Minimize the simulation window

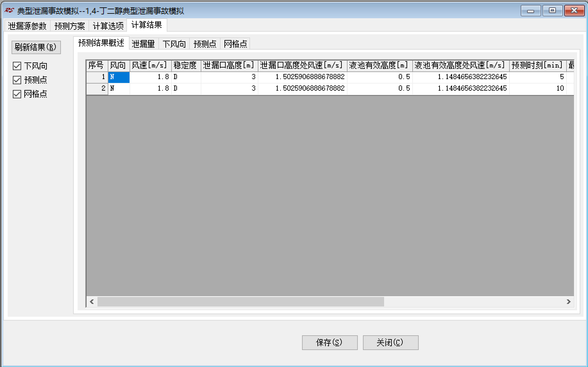[531, 11]
